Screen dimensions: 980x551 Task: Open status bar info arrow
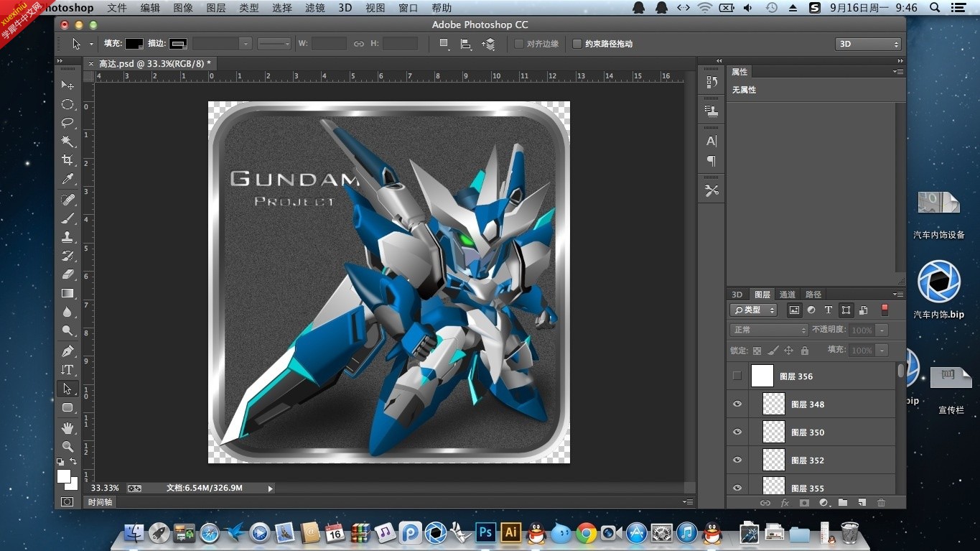click(x=271, y=489)
